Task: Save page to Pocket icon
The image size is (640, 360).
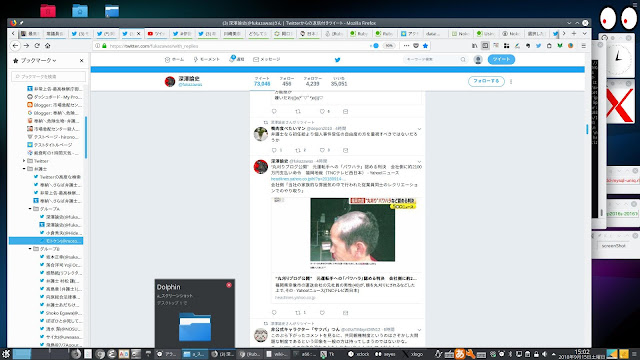Action: tap(416, 46)
